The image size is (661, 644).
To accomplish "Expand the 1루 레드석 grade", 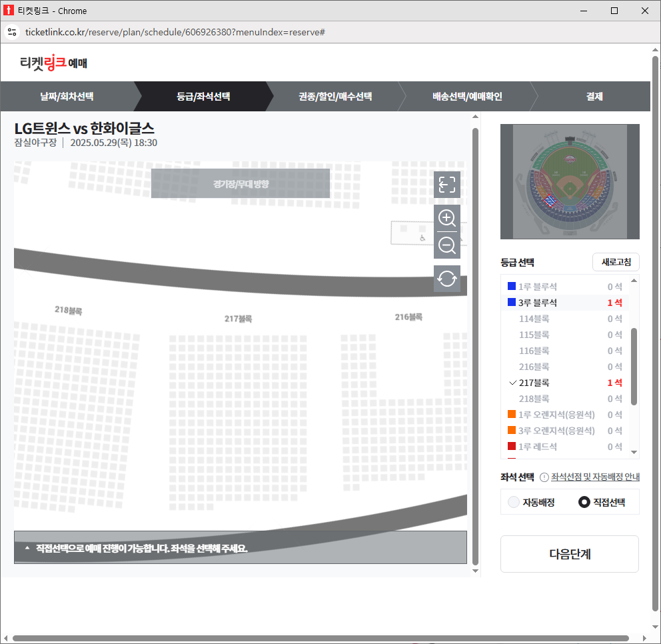I will click(x=565, y=447).
